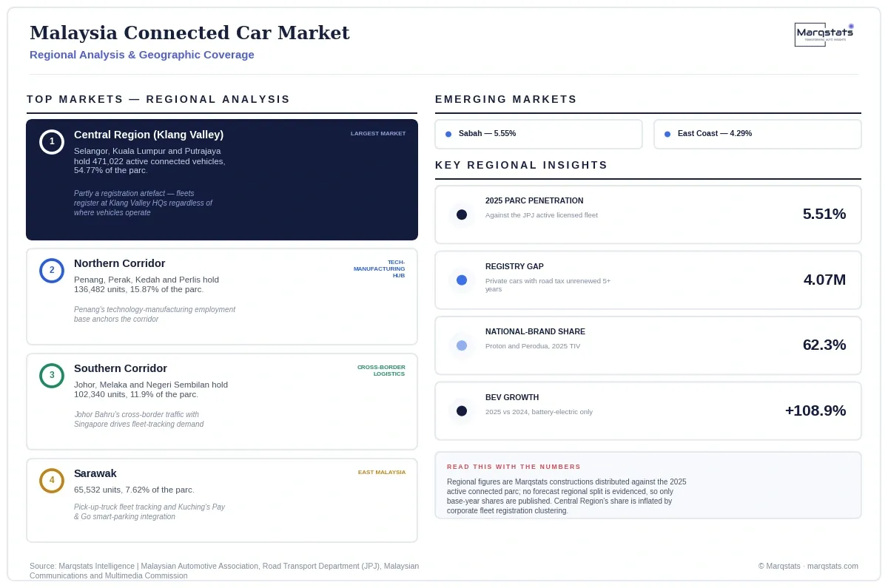Viewport: 888px width, 588px height.
Task: Click the 65,532 units Sarawak description
Action: [x=134, y=490]
